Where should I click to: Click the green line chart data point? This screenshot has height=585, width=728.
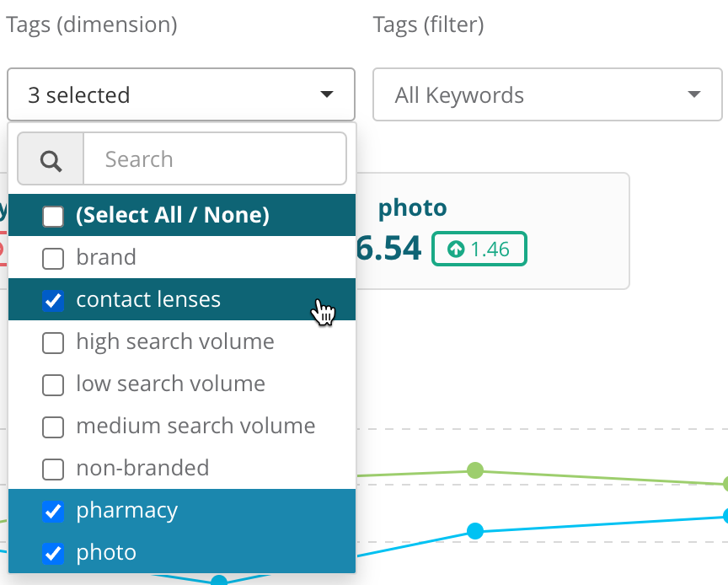click(x=476, y=470)
